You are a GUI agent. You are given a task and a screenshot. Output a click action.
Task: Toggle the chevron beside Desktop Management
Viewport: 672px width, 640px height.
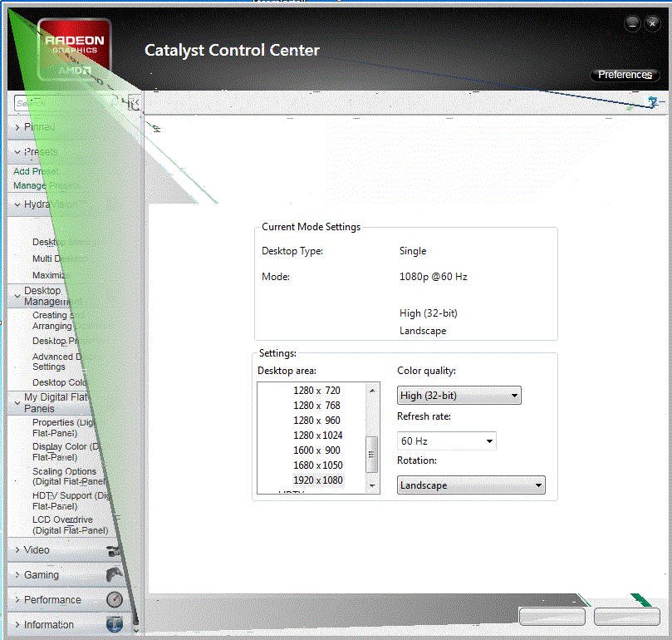[17, 296]
